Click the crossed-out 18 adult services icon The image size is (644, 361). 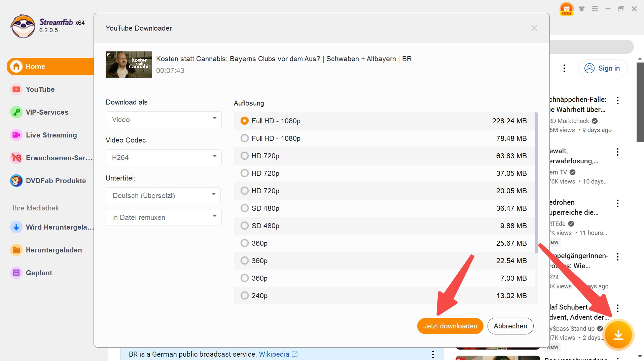[16, 158]
